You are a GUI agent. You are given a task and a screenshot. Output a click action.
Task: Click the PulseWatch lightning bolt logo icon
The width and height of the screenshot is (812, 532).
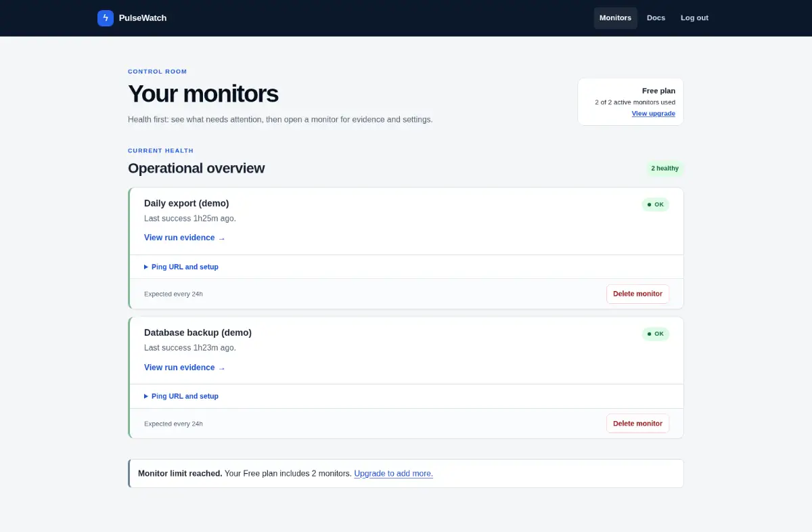coord(106,18)
